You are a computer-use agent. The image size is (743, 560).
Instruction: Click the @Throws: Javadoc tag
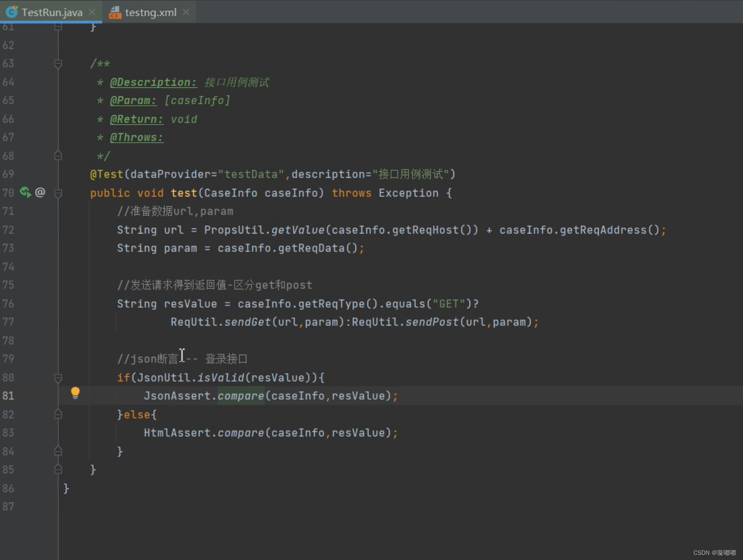click(x=137, y=137)
